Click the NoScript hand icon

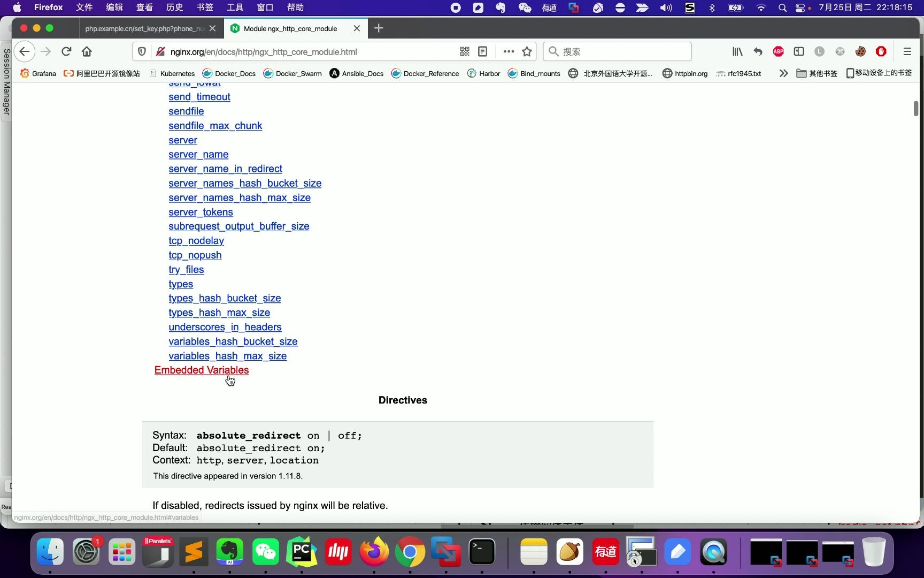(x=881, y=51)
